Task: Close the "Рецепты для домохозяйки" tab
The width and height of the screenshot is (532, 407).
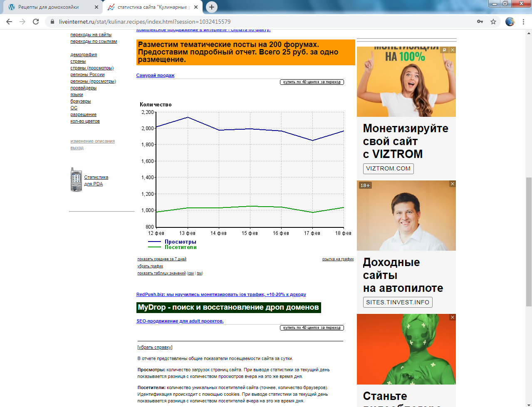Action: coord(97,7)
